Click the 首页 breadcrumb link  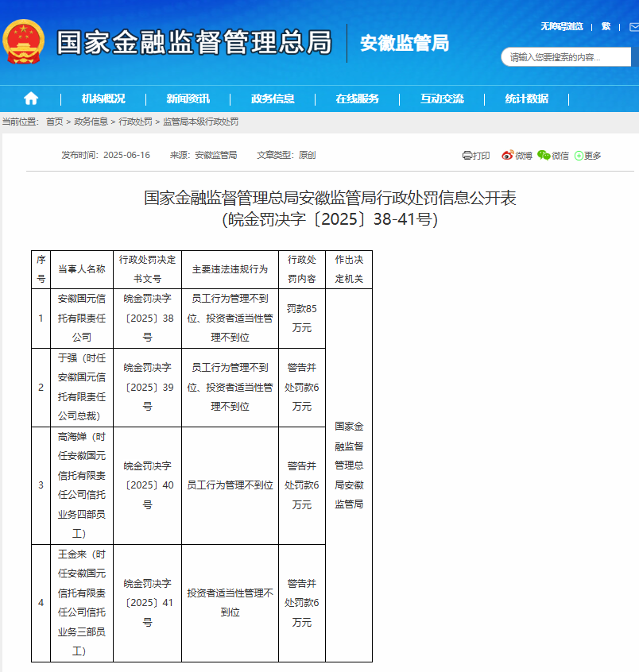(x=55, y=122)
